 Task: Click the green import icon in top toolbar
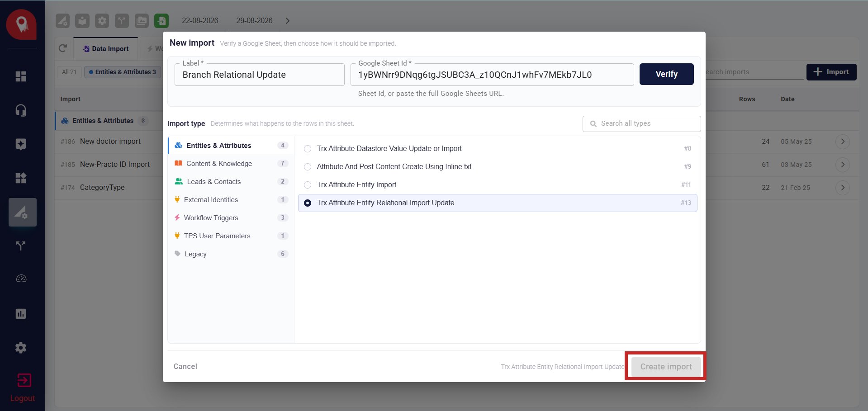coord(161,21)
